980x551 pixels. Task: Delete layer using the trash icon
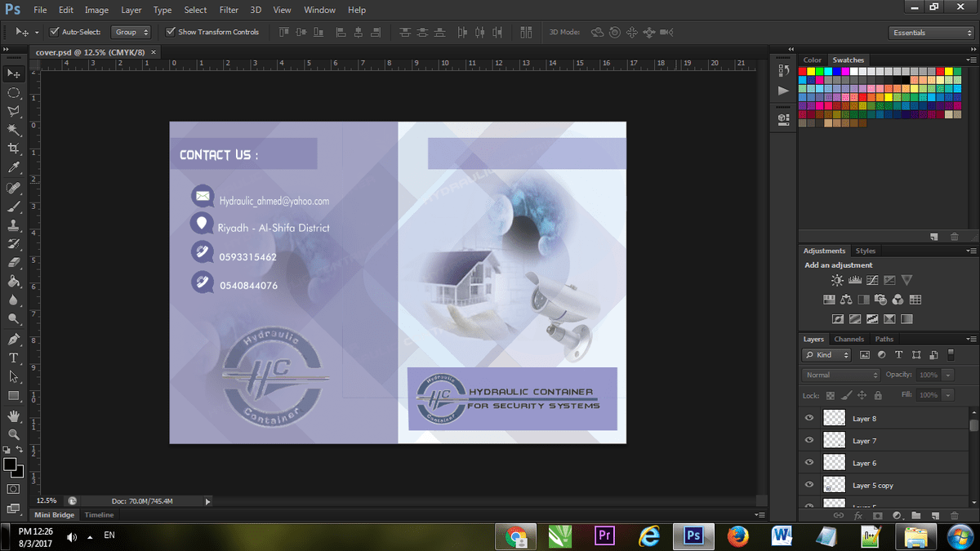[x=954, y=516]
